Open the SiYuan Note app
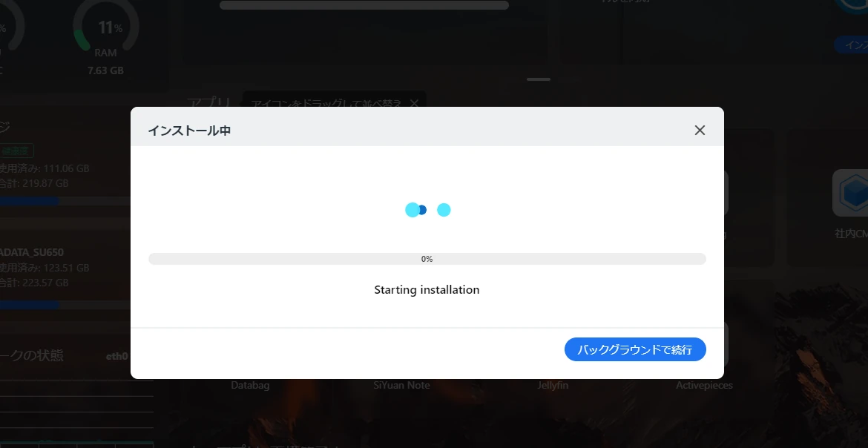The width and height of the screenshot is (868, 448). (401, 385)
